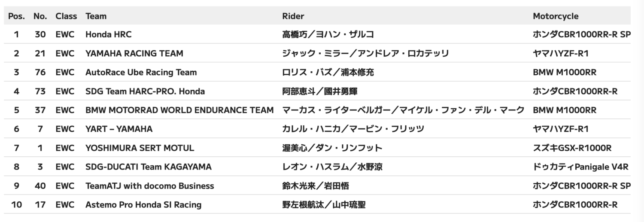The height and width of the screenshot is (222, 644).
Task: Click the Team column header
Action: (x=96, y=16)
